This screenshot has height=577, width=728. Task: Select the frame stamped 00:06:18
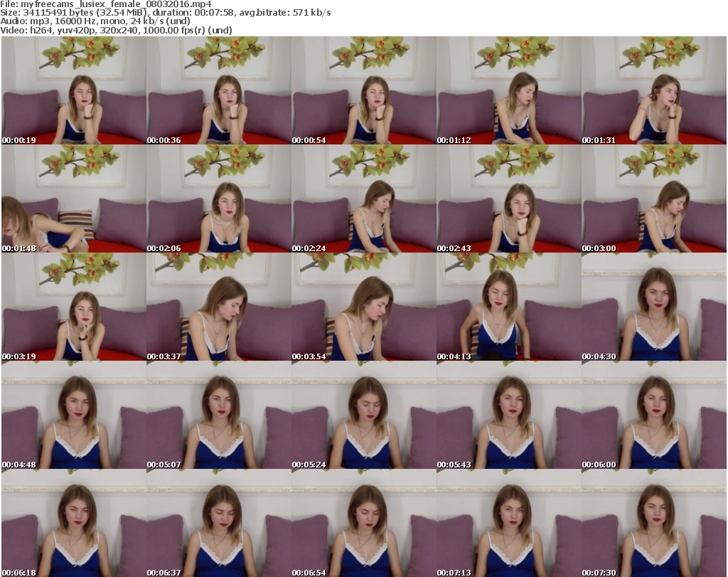click(74, 523)
